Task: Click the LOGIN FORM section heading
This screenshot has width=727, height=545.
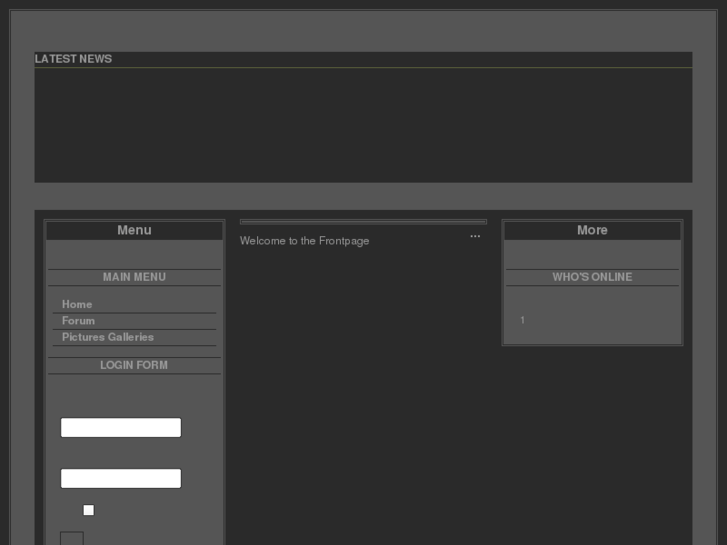Action: (x=134, y=365)
